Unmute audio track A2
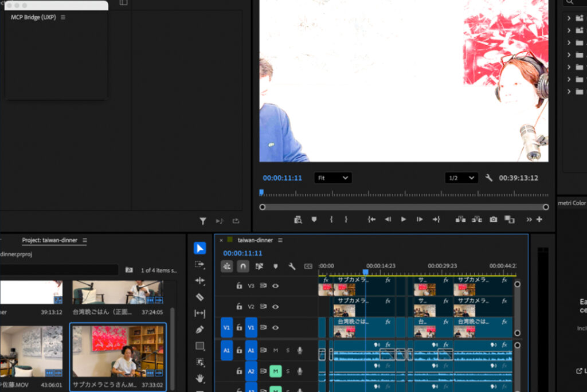Screen dimensions: 587x392 tap(275, 371)
